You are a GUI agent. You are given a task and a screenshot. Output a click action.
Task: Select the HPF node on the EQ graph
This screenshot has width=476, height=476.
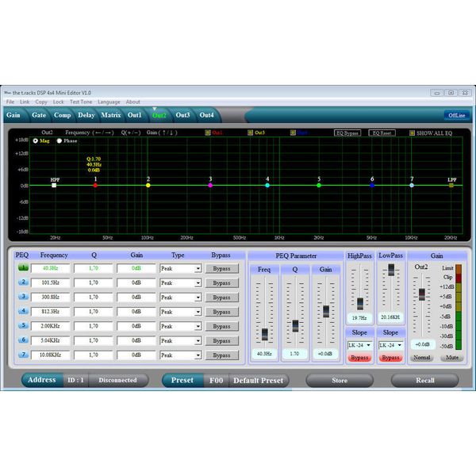tap(54, 185)
